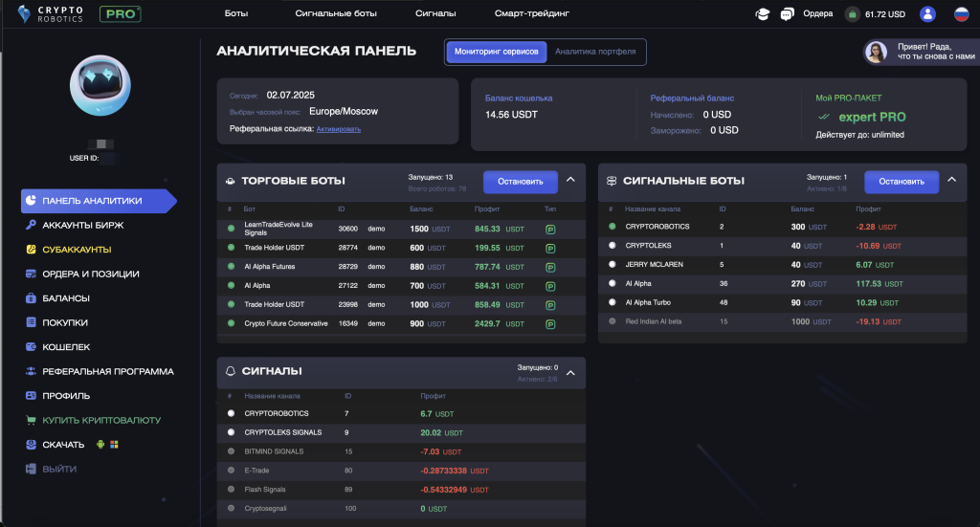Open the user account avatar icon
The width and height of the screenshot is (980, 527).
pyautogui.click(x=927, y=13)
